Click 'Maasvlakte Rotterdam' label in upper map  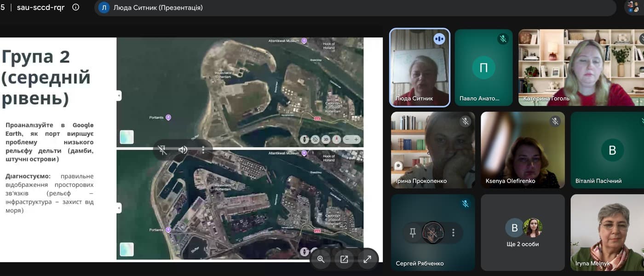(224, 74)
